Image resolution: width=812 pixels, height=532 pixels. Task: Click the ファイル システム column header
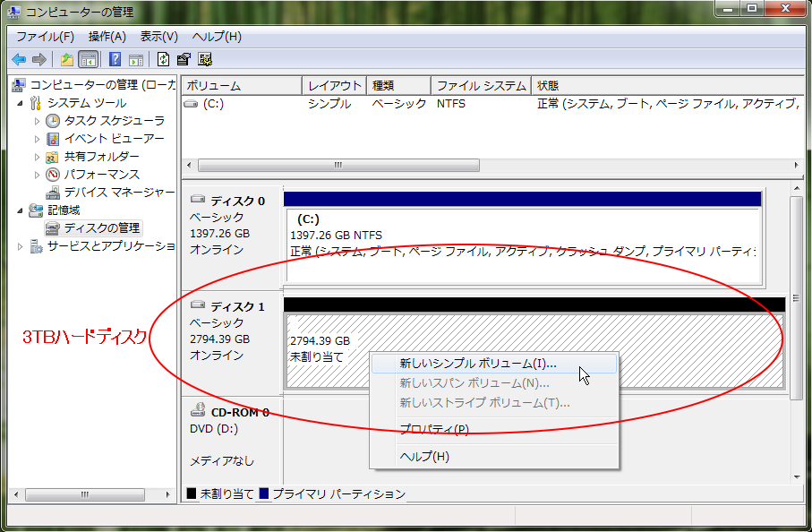[x=480, y=86]
